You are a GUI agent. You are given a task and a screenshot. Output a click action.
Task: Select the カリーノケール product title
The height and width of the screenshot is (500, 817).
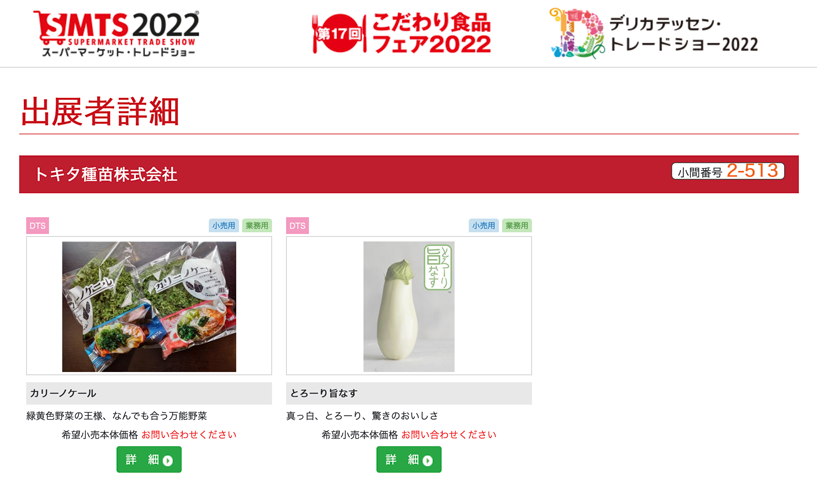coord(63,393)
